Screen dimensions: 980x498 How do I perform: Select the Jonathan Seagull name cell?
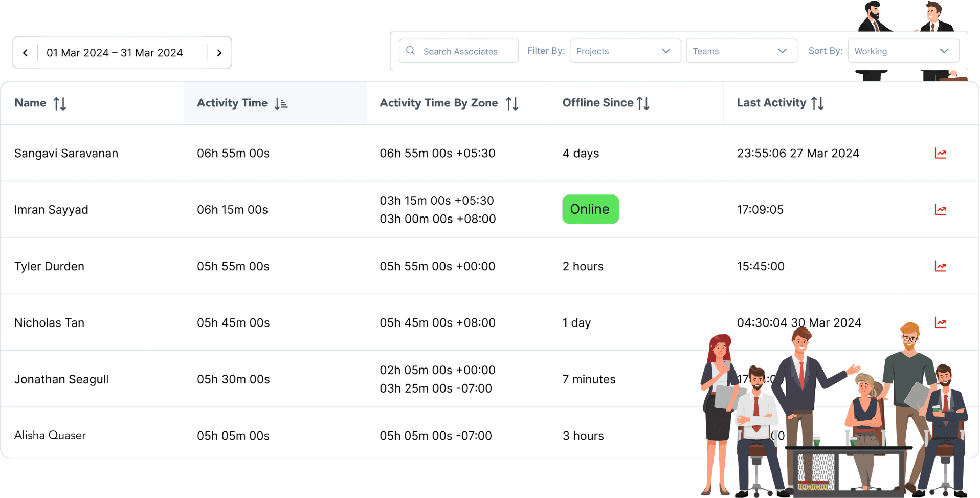click(61, 379)
